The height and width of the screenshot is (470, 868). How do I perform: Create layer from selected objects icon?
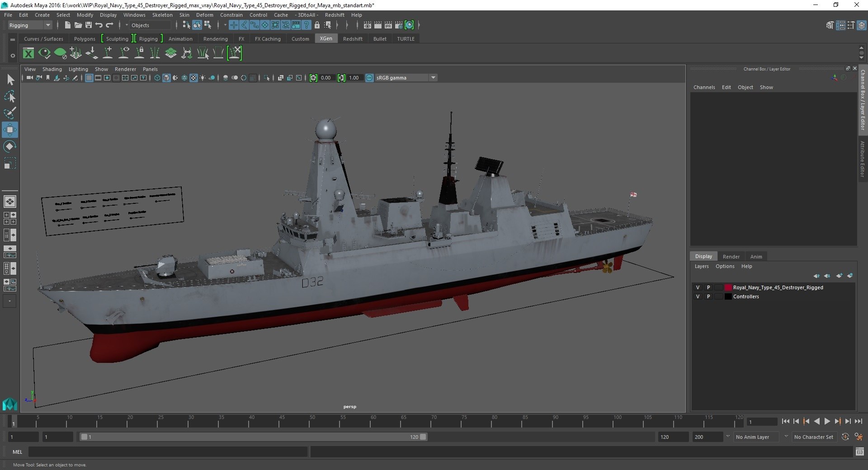point(850,276)
